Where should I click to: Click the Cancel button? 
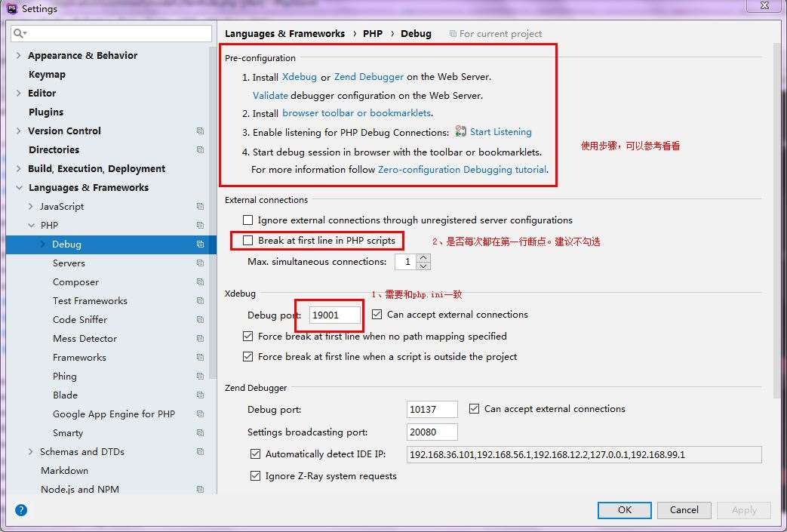coord(684,510)
